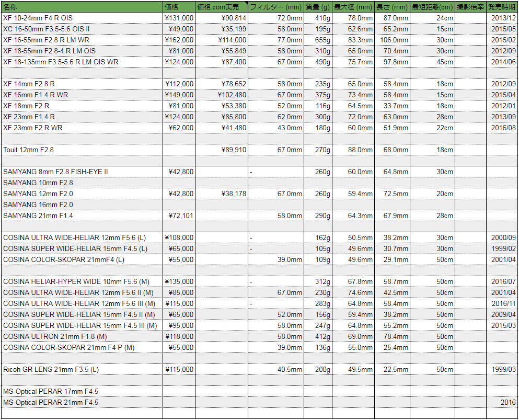Click the 価格.com実売 header cell
Image resolution: width=519 pixels, height=420 pixels.
pos(222,7)
